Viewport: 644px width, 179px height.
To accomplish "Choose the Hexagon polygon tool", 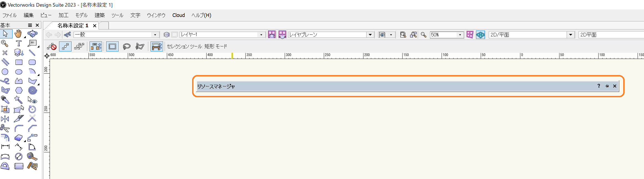I will pyautogui.click(x=19, y=90).
